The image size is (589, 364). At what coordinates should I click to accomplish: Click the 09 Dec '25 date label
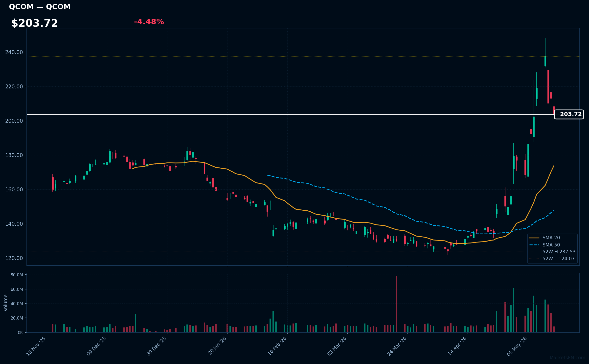[x=96, y=346]
